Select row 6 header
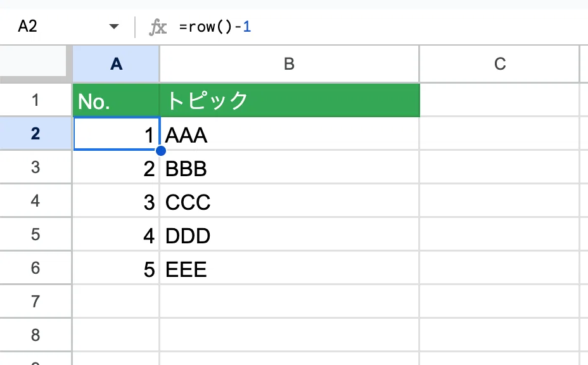 click(35, 268)
